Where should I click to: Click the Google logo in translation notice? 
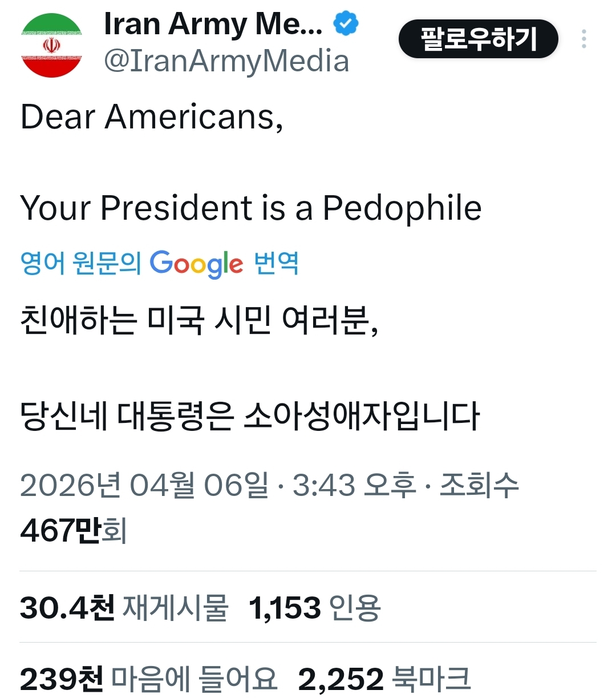[196, 264]
